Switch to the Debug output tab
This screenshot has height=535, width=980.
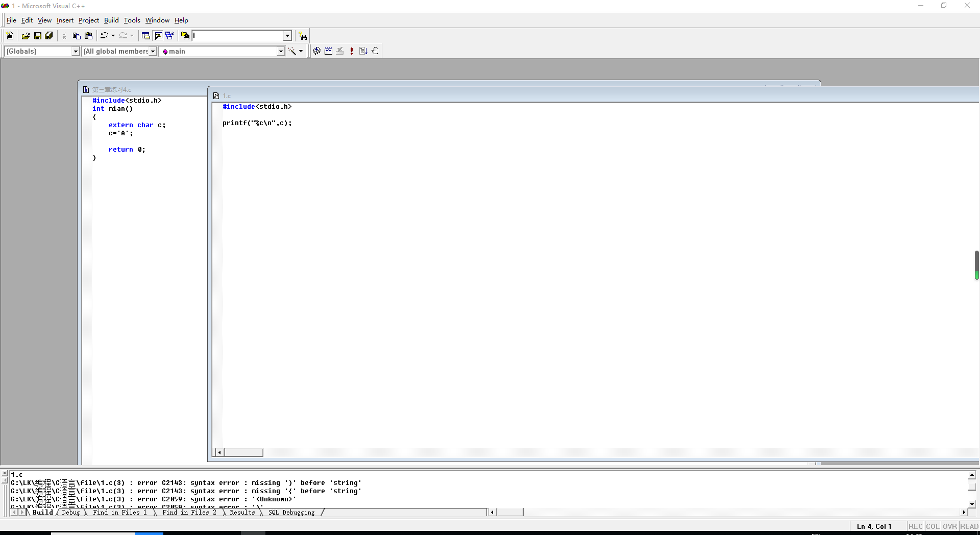[x=71, y=513]
